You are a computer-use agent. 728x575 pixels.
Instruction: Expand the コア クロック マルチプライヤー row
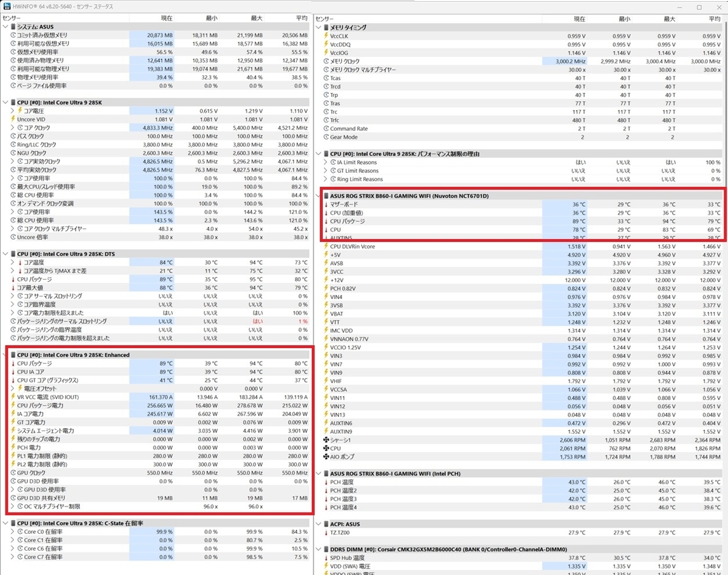point(12,229)
